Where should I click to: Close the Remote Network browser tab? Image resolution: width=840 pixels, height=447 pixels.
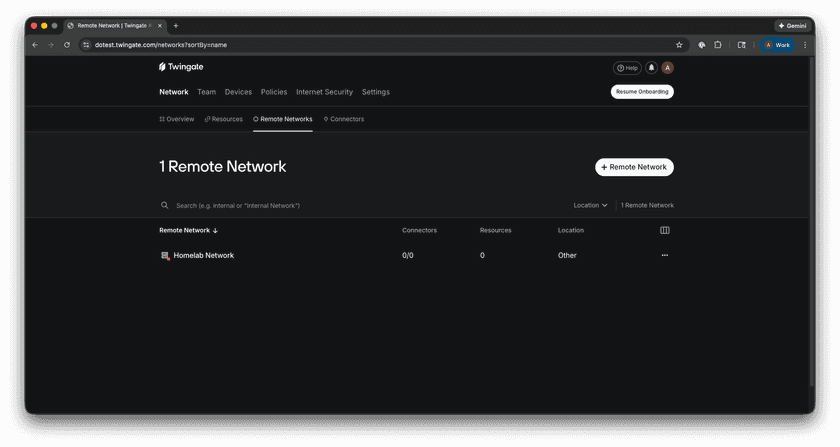click(x=160, y=26)
